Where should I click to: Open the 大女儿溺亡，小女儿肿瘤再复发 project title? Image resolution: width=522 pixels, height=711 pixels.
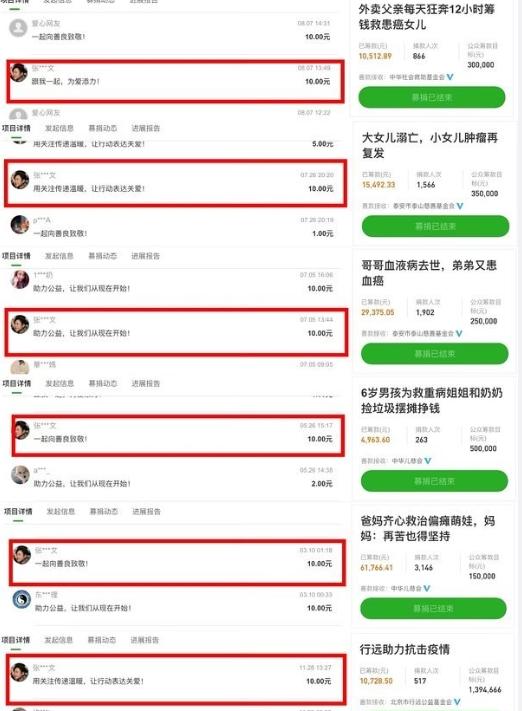[x=429, y=145]
